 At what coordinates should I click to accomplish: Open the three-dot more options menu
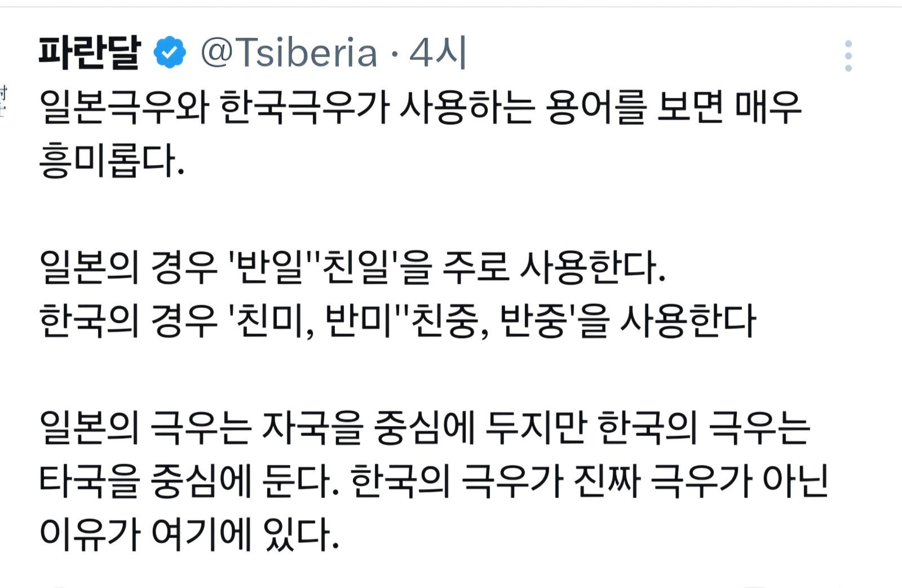[x=848, y=56]
